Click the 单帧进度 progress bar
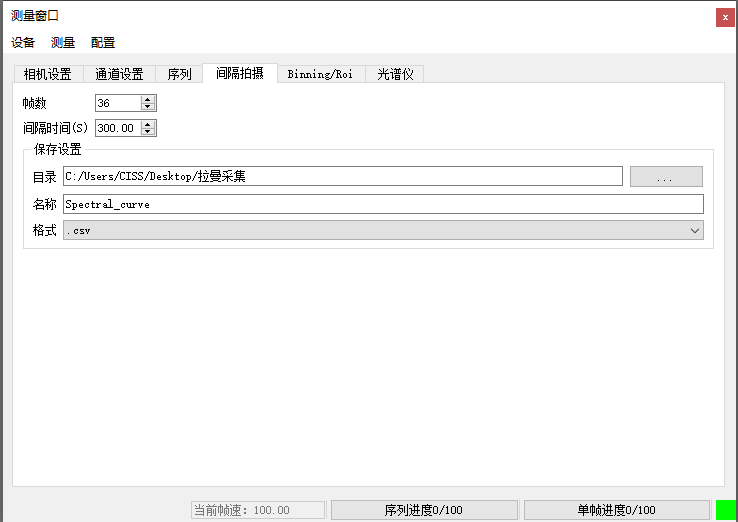This screenshot has height=522, width=738. (617, 510)
